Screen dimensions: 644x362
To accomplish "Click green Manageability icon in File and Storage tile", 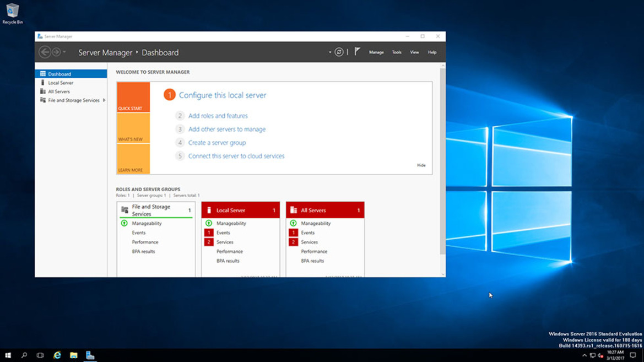I will tap(124, 223).
